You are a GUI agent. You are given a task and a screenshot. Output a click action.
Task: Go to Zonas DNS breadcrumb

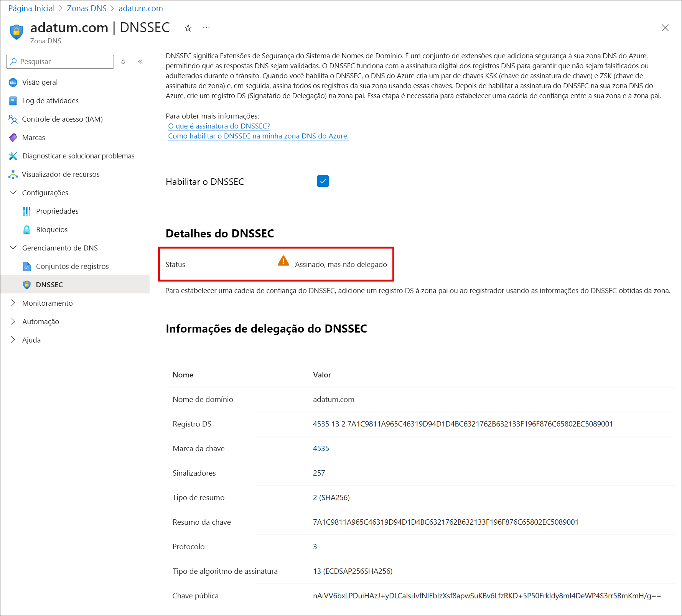87,8
